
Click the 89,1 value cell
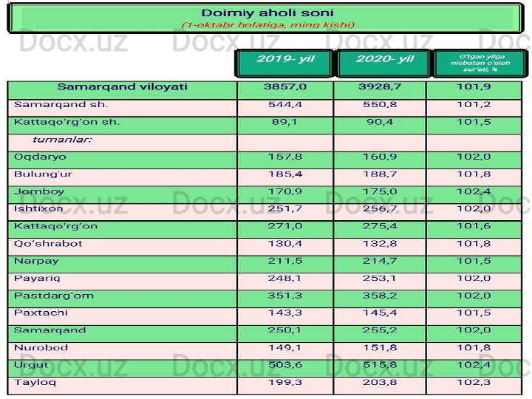tap(284, 122)
